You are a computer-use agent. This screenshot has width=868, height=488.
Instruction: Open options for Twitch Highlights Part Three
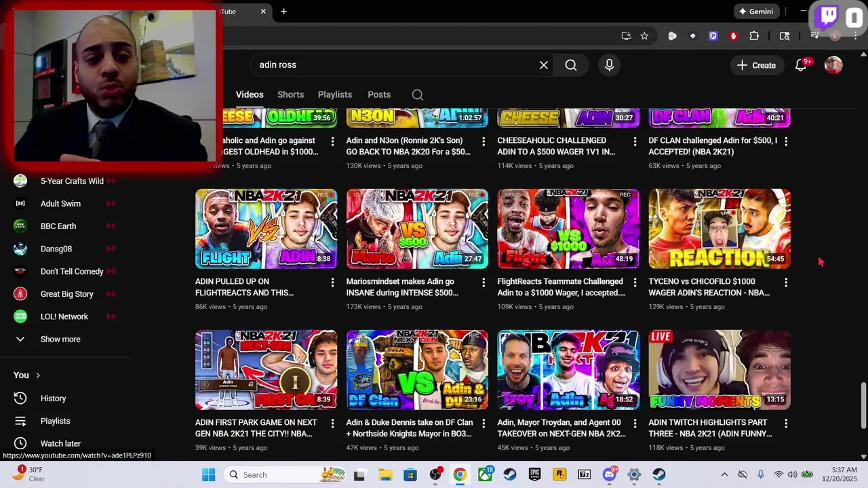click(x=786, y=423)
